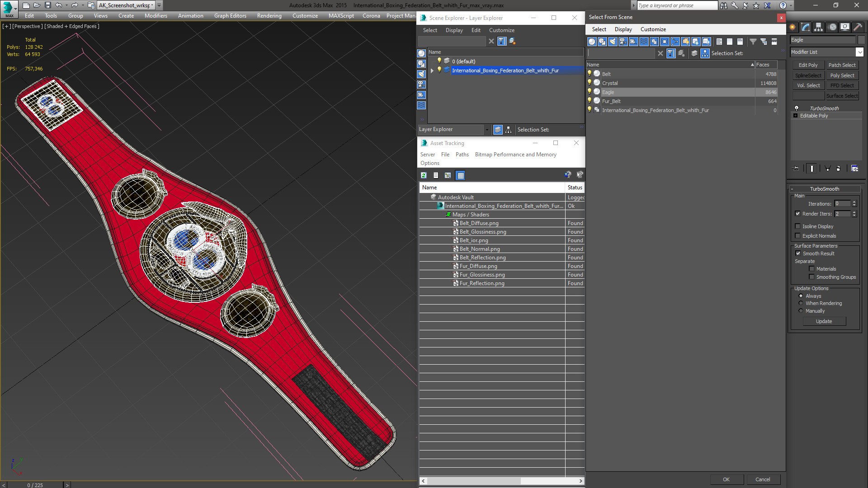Switch to sort by layer in Select From Scene
The width and height of the screenshot is (868, 488).
pos(695,53)
